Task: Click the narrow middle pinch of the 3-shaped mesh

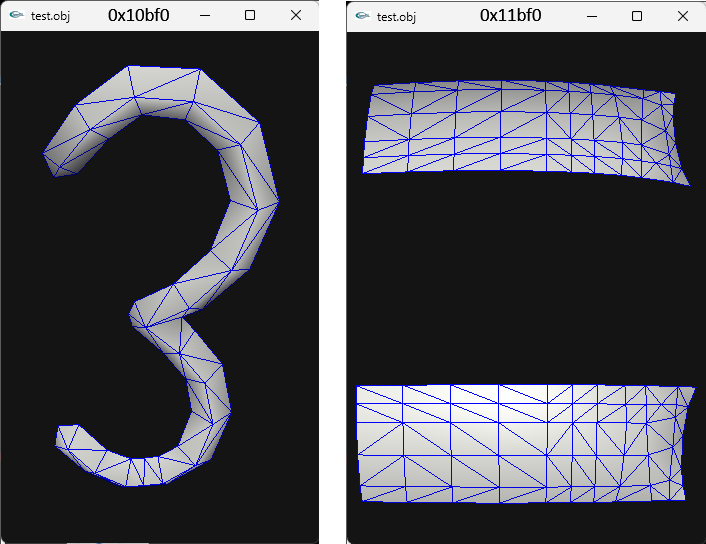Action: 150,308
